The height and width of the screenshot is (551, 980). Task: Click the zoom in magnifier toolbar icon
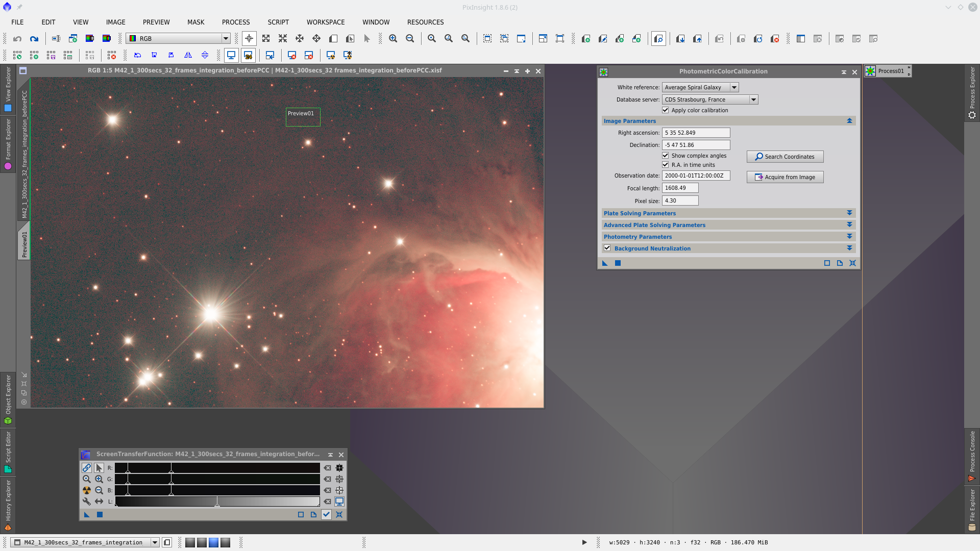[x=393, y=39]
